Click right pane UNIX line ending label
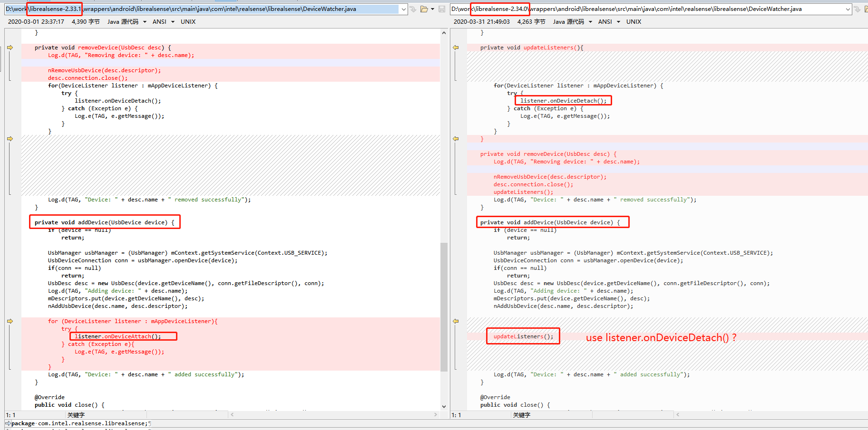This screenshot has height=430, width=868. point(634,22)
